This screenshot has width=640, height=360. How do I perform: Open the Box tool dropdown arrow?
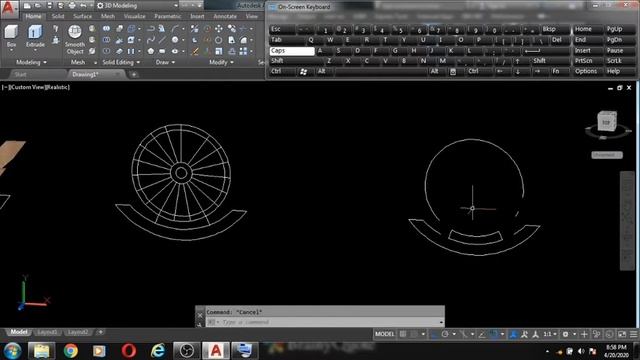(11, 51)
